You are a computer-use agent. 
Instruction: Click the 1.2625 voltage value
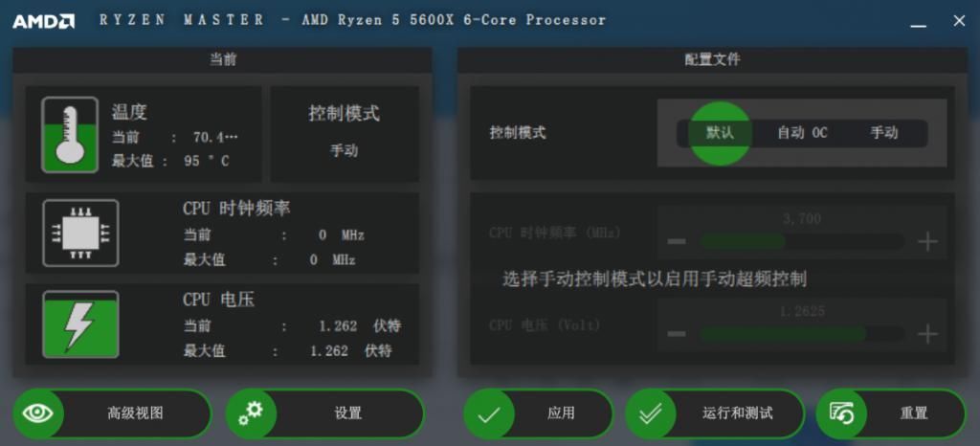point(802,311)
